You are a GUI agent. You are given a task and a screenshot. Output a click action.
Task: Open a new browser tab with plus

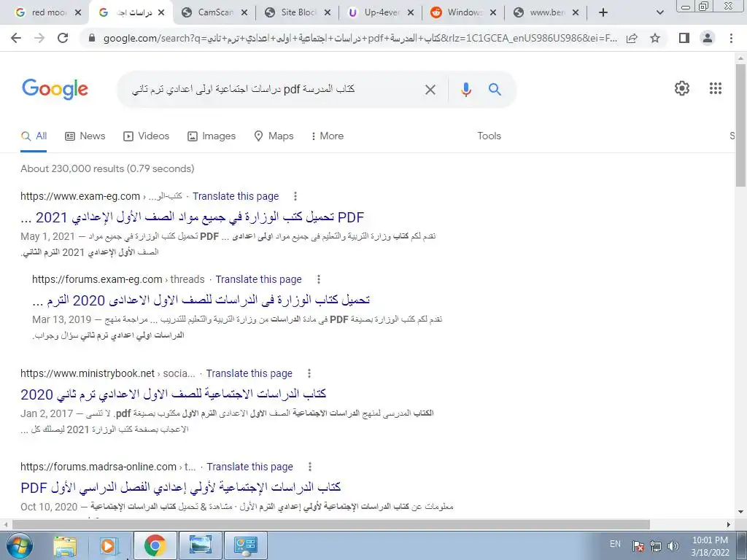pos(603,12)
